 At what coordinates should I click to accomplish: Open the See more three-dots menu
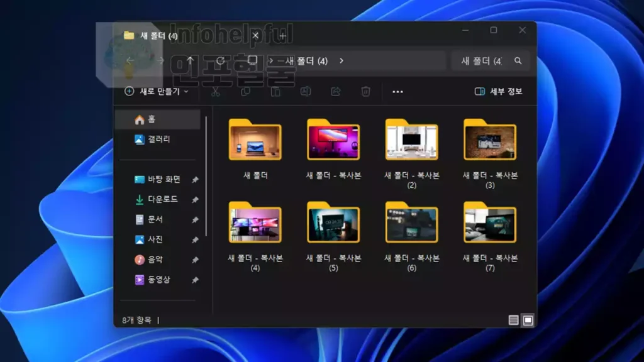pos(397,92)
